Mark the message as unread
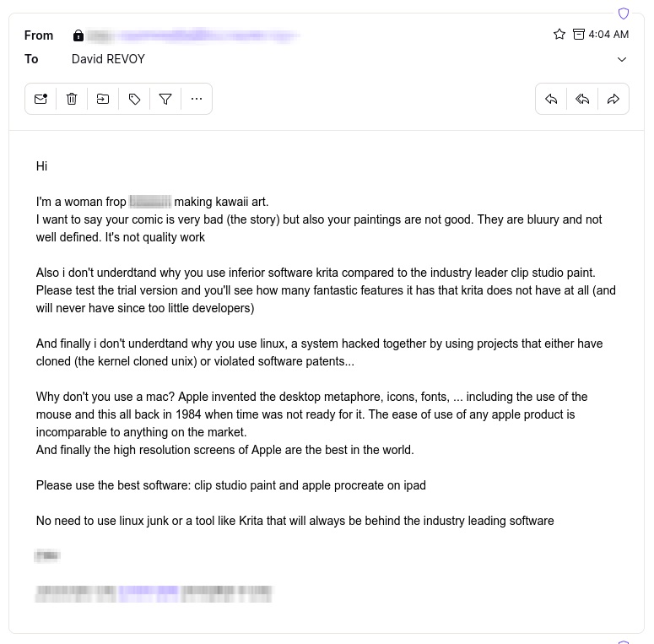The image size is (654, 644). [41, 99]
